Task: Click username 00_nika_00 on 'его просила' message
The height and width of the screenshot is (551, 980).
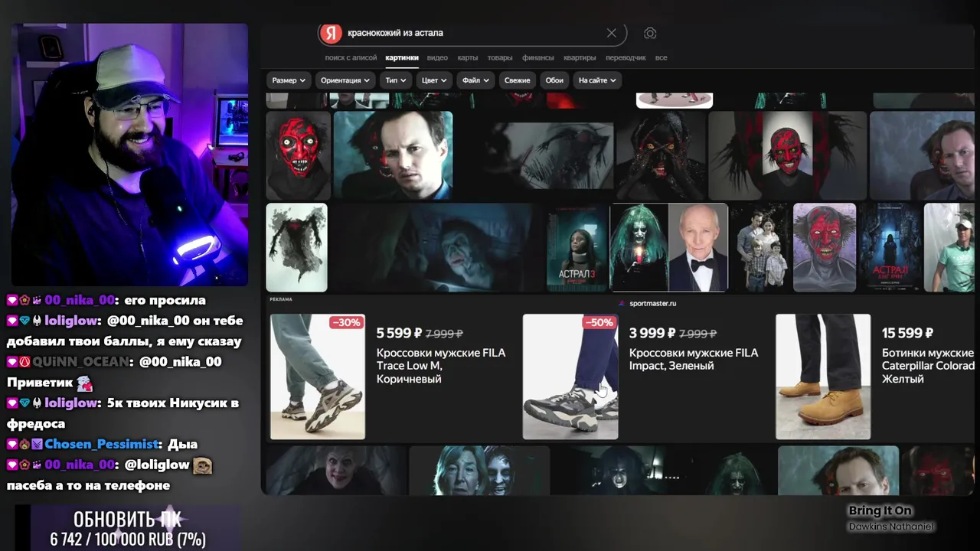Action: [79, 300]
